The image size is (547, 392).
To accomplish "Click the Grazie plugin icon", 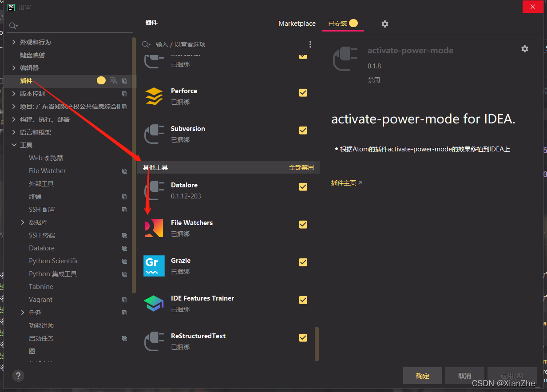I will pyautogui.click(x=154, y=266).
